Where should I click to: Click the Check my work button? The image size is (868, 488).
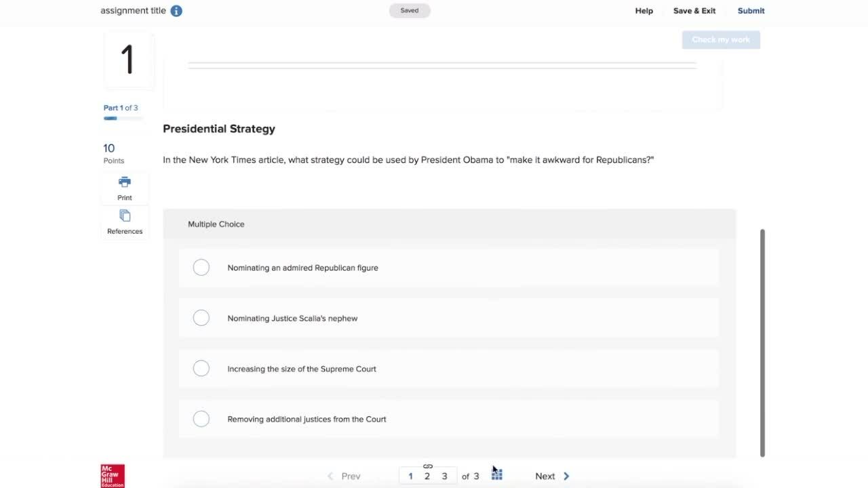coord(720,40)
